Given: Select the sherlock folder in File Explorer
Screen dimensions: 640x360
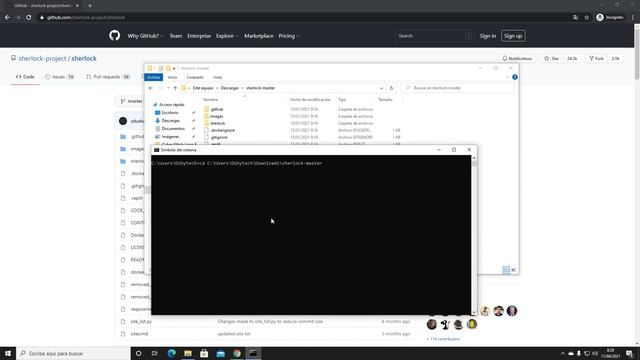Looking at the screenshot, I should click(218, 123).
